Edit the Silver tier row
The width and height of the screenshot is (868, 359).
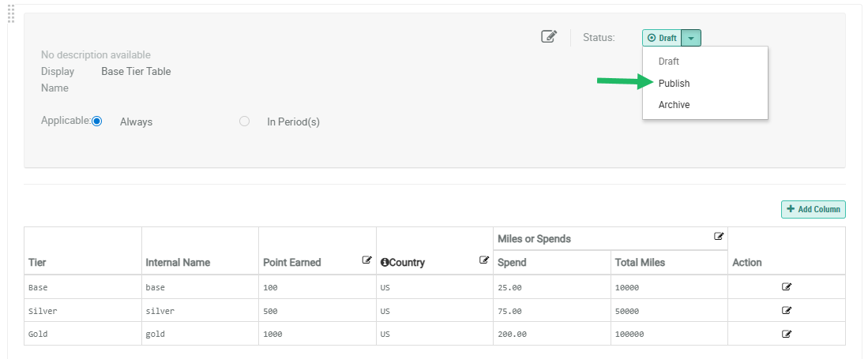click(x=786, y=310)
